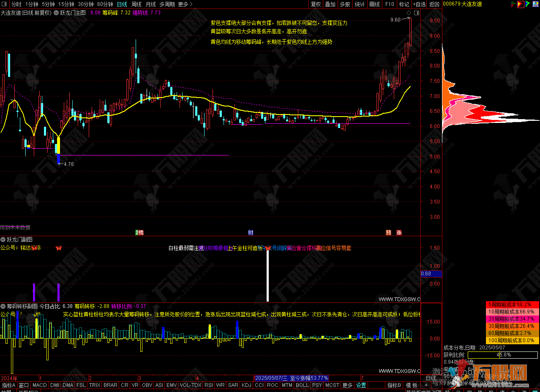
Task: Select the BRAR indicator tab
Action: tap(110, 385)
